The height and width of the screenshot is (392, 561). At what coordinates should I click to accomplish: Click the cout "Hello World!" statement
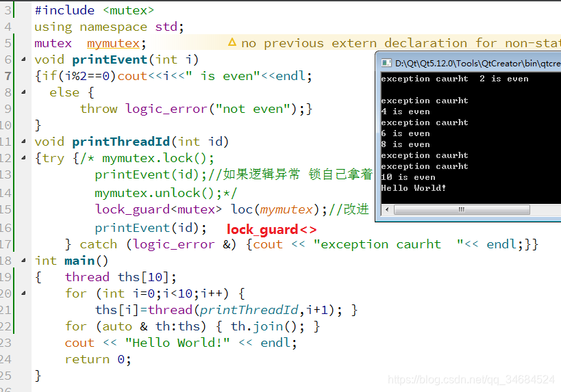(x=181, y=343)
